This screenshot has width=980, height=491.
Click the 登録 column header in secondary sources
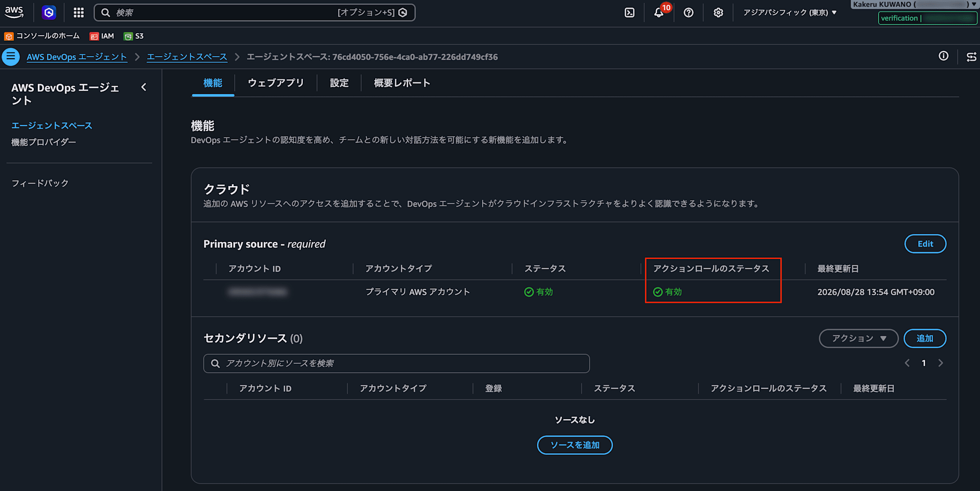click(493, 389)
